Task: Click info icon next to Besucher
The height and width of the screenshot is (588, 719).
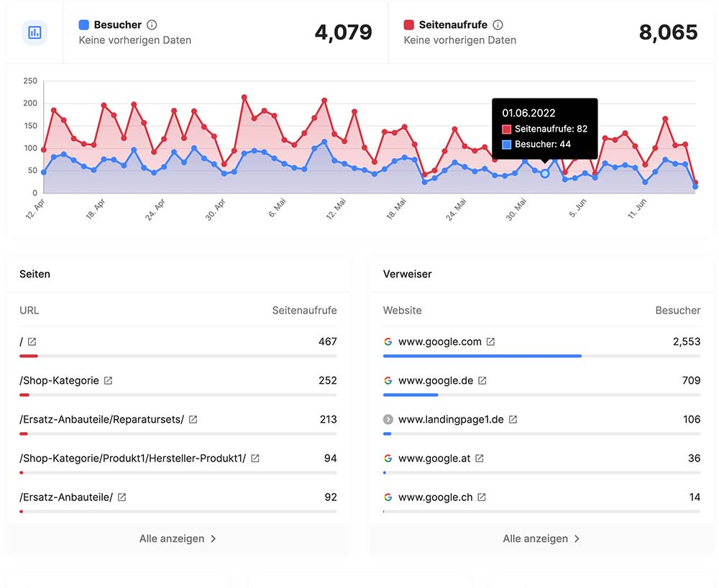Action: (152, 25)
